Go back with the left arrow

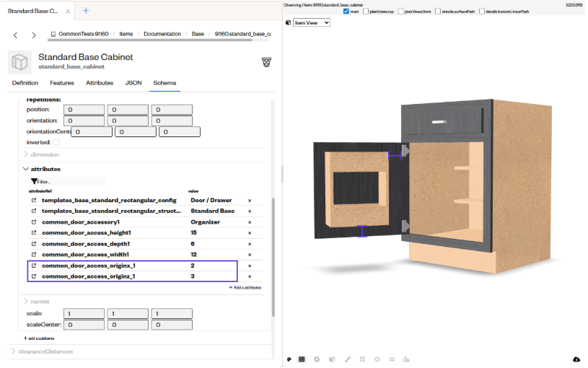(x=15, y=35)
